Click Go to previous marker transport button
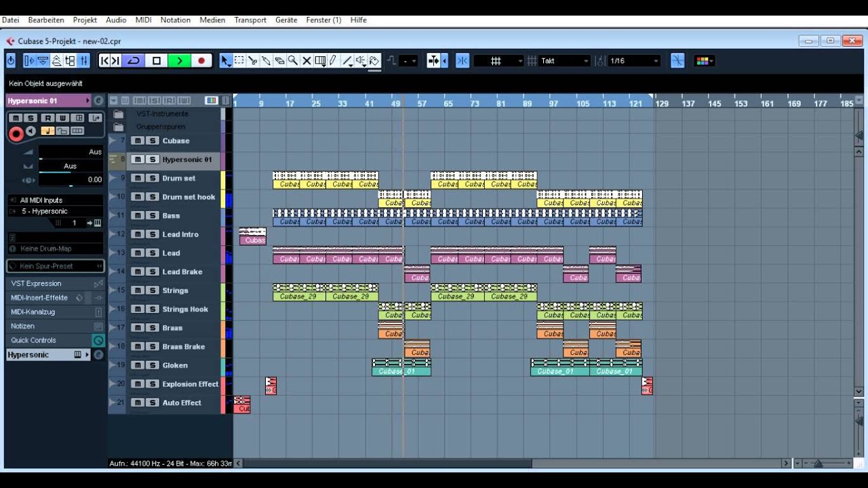This screenshot has height=488, width=868. 104,61
